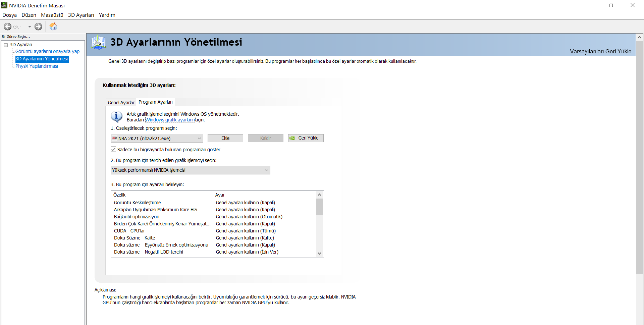Open the Dosya menu

pos(9,15)
